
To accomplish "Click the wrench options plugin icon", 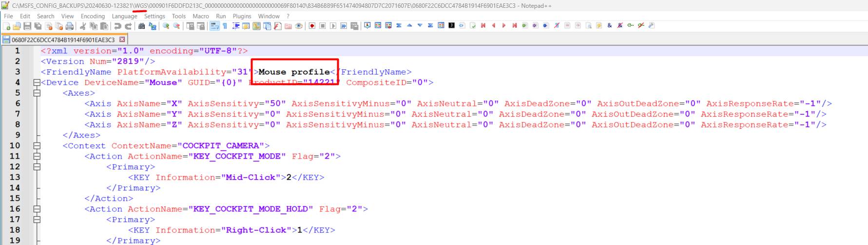I will pyautogui.click(x=652, y=26).
